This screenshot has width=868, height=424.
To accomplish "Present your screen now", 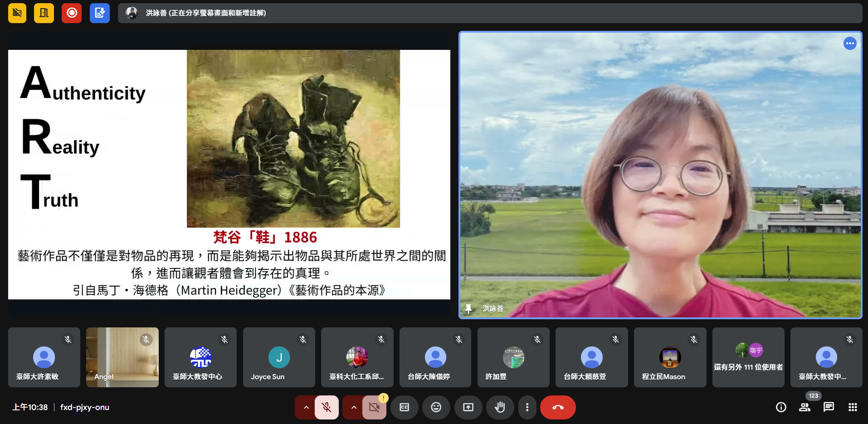I will point(468,407).
